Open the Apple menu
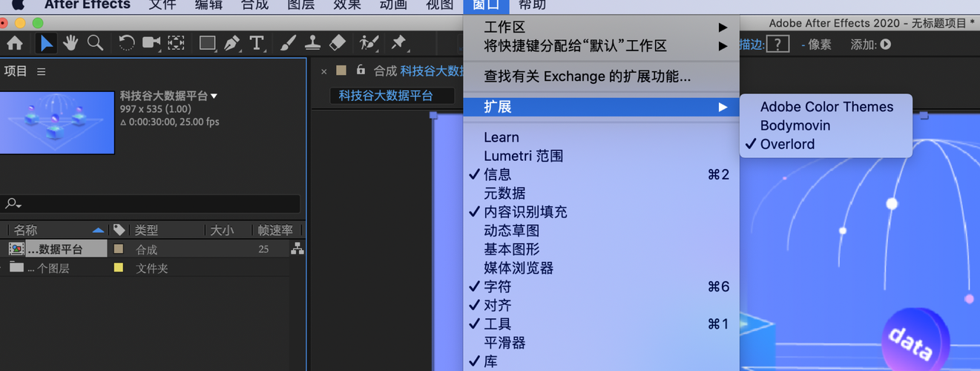980x371 pixels. [x=18, y=4]
